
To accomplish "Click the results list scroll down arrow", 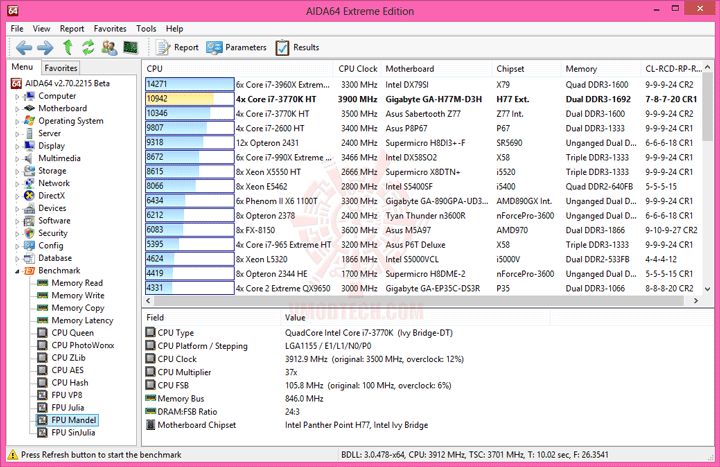I will (708, 289).
